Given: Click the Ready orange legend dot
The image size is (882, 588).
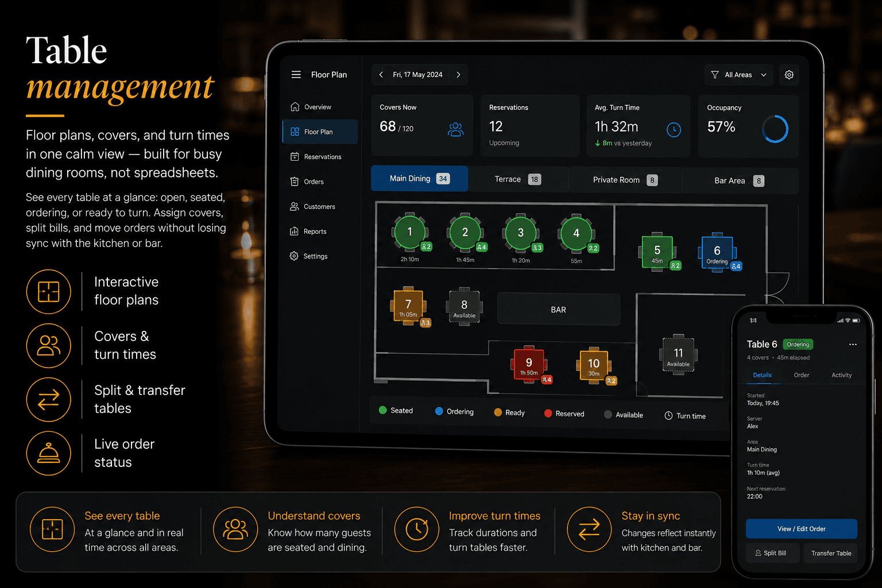Looking at the screenshot, I should coord(498,412).
